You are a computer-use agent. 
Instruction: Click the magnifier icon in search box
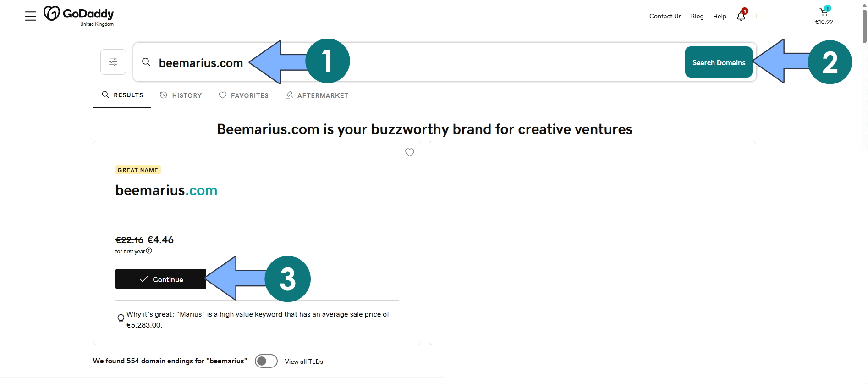(x=146, y=62)
